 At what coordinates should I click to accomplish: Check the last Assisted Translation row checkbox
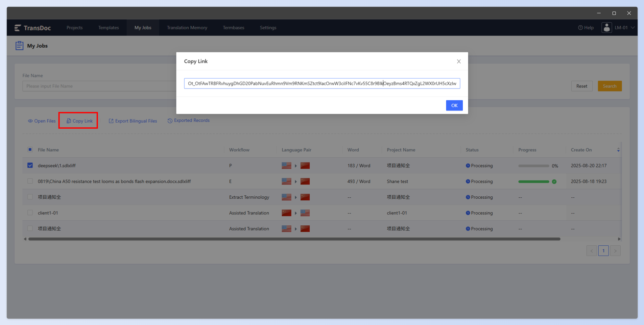coord(30,228)
